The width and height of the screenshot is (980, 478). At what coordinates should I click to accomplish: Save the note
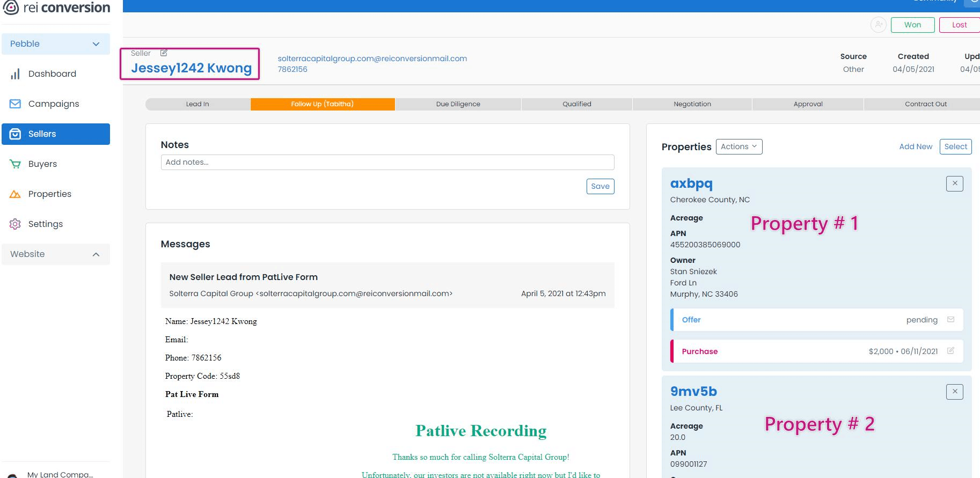point(600,186)
